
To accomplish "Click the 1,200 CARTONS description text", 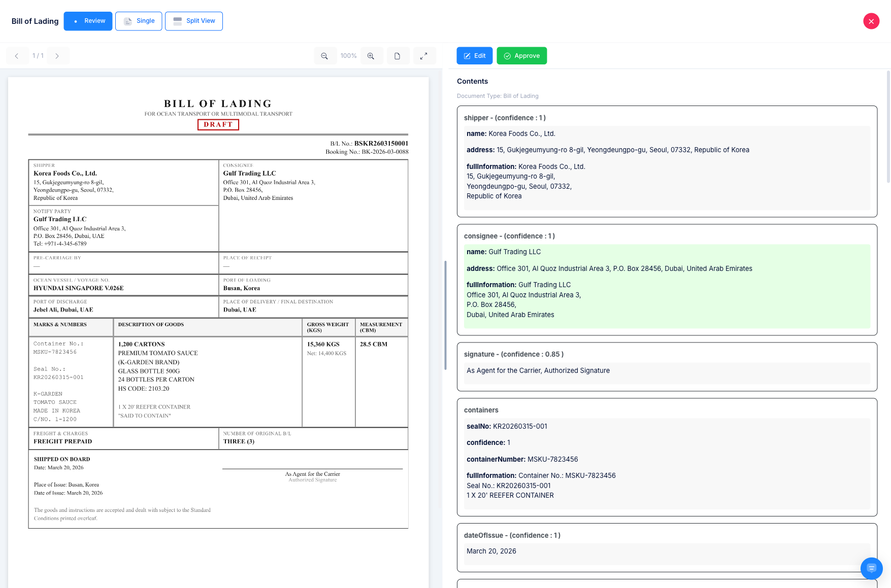I will click(142, 344).
